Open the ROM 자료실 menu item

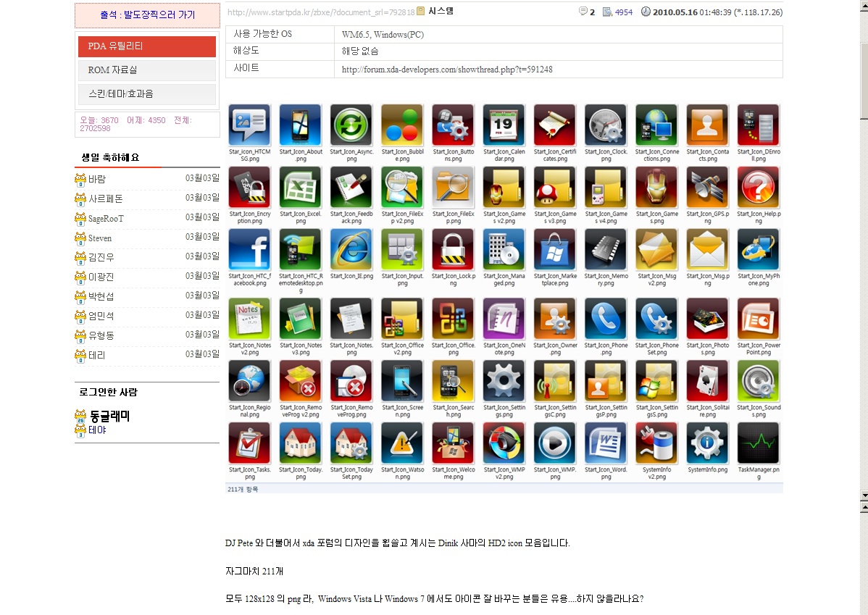click(147, 70)
